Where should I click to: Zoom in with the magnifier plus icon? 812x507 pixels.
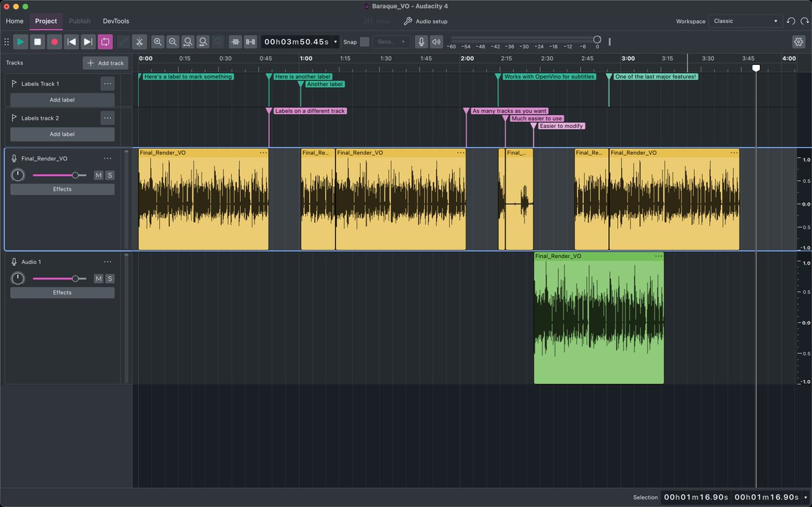coord(158,42)
